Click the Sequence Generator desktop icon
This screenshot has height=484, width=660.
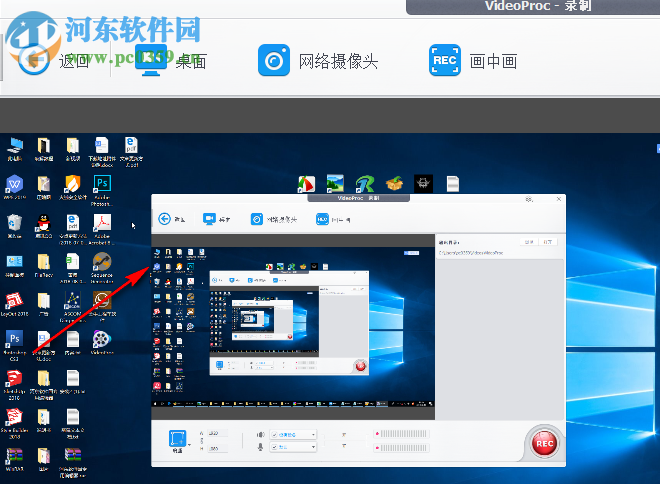[x=102, y=268]
